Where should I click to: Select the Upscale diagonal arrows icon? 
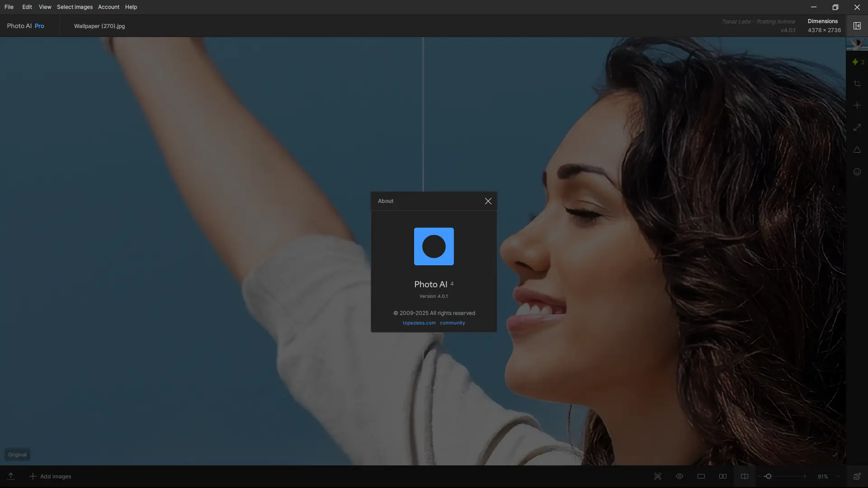point(857,127)
